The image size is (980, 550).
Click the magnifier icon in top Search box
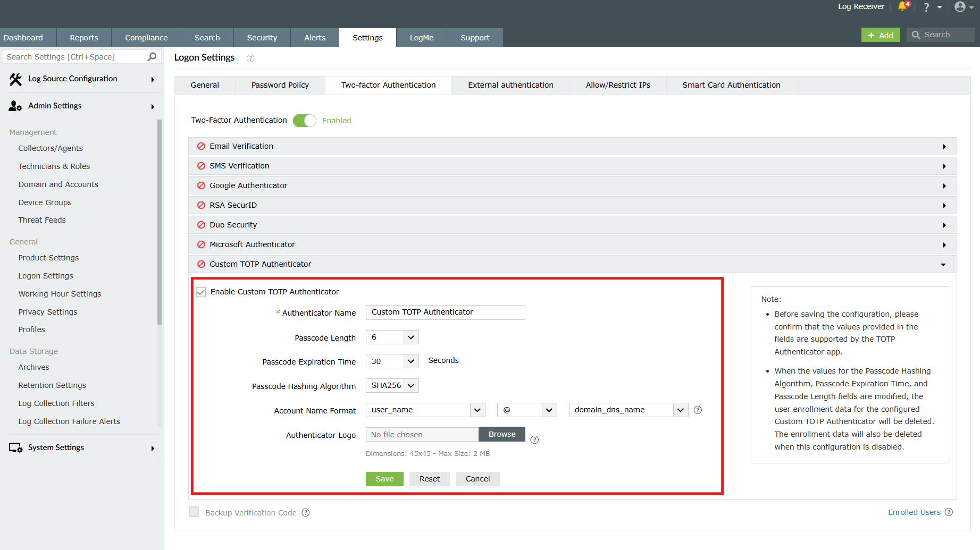coord(916,35)
